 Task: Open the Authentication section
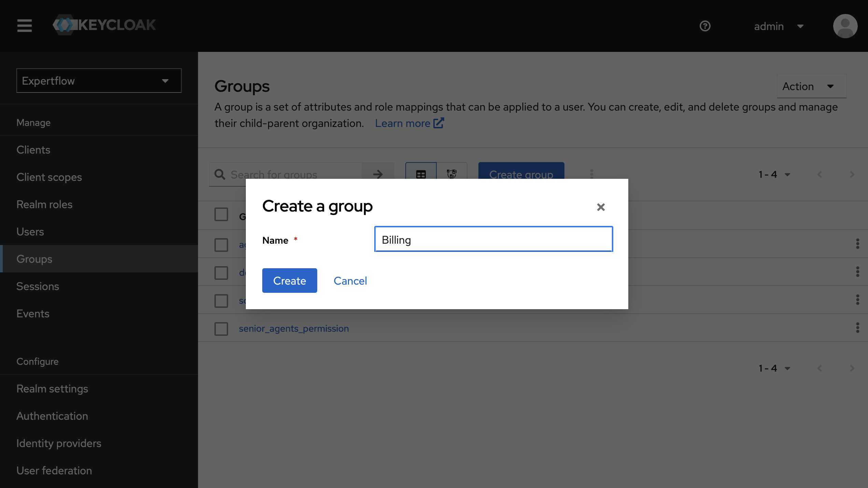point(52,416)
